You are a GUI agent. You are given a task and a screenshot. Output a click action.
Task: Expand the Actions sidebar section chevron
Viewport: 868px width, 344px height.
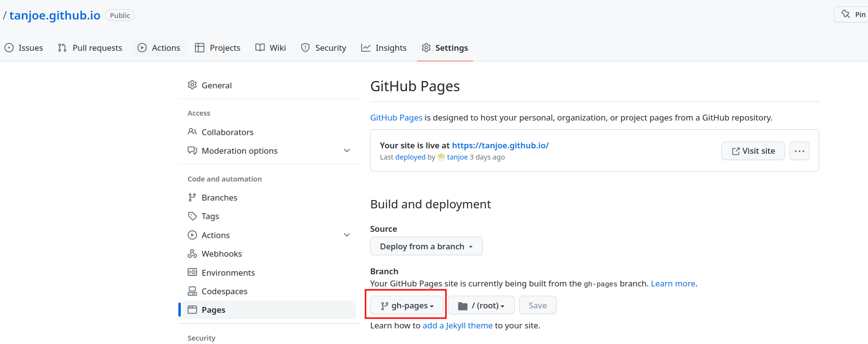pos(347,235)
